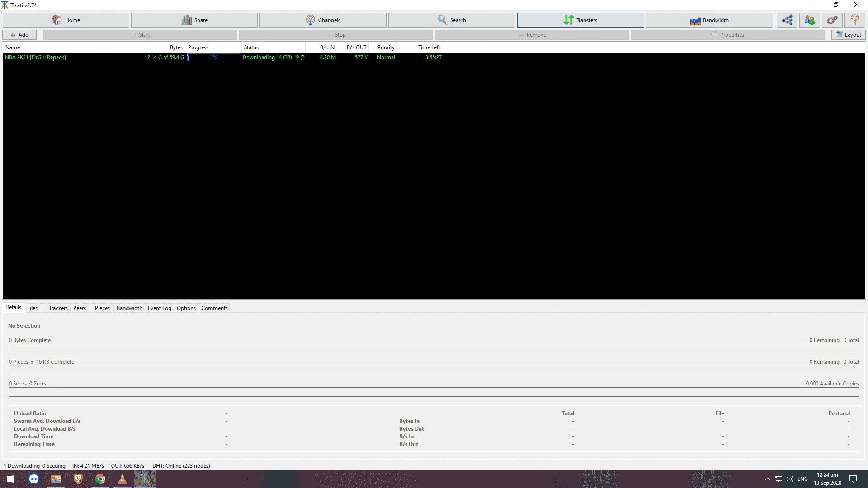This screenshot has height=488, width=868.
Task: Click the '2.14 G of 59.4 G' bytes cell
Action: pyautogui.click(x=165, y=57)
